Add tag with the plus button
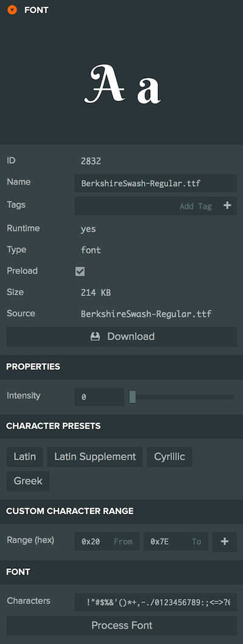Screen dimensions: 243x644 coord(227,206)
